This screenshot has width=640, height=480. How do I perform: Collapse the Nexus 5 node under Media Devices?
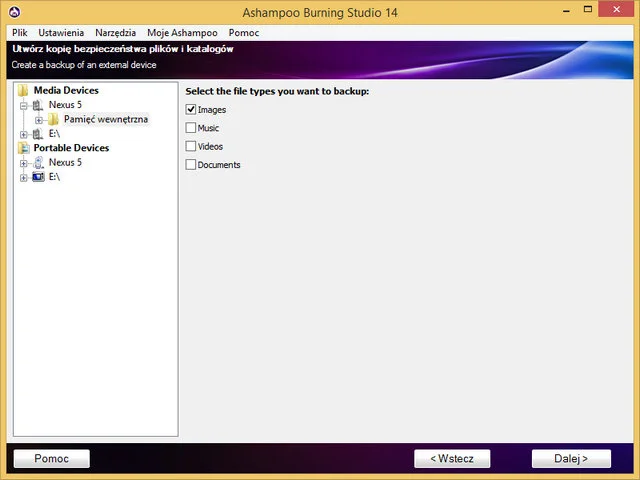pyautogui.click(x=24, y=105)
